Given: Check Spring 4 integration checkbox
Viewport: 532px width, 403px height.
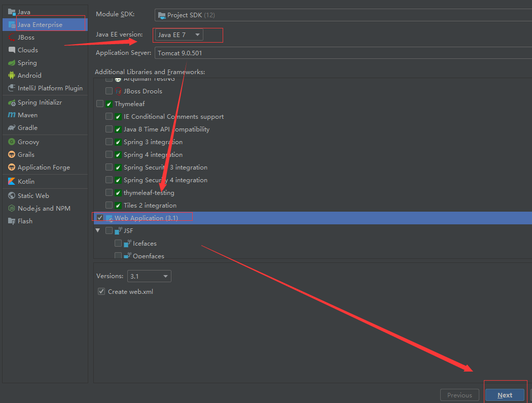Looking at the screenshot, I should pyautogui.click(x=109, y=154).
